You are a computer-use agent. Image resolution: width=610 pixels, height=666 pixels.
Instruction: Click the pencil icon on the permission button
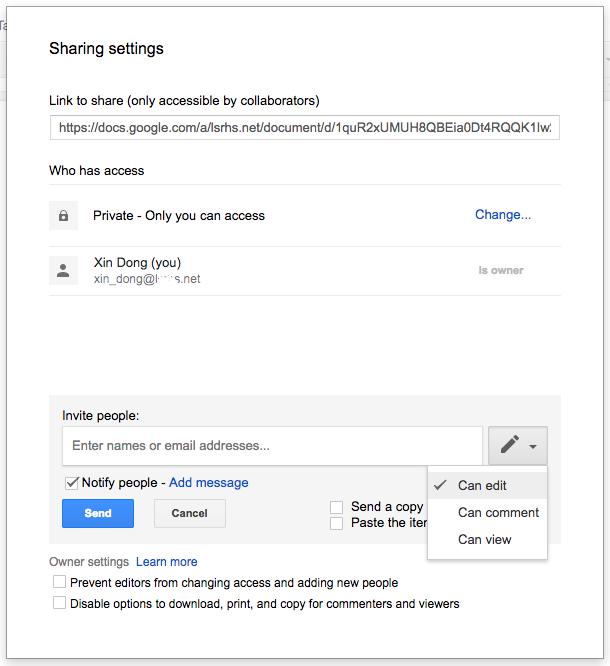[x=509, y=446]
